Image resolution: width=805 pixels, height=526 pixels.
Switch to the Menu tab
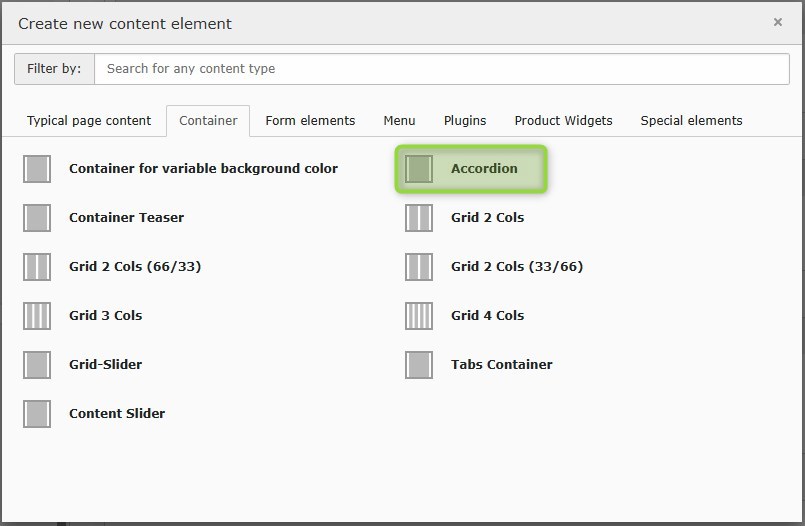pyautogui.click(x=399, y=121)
